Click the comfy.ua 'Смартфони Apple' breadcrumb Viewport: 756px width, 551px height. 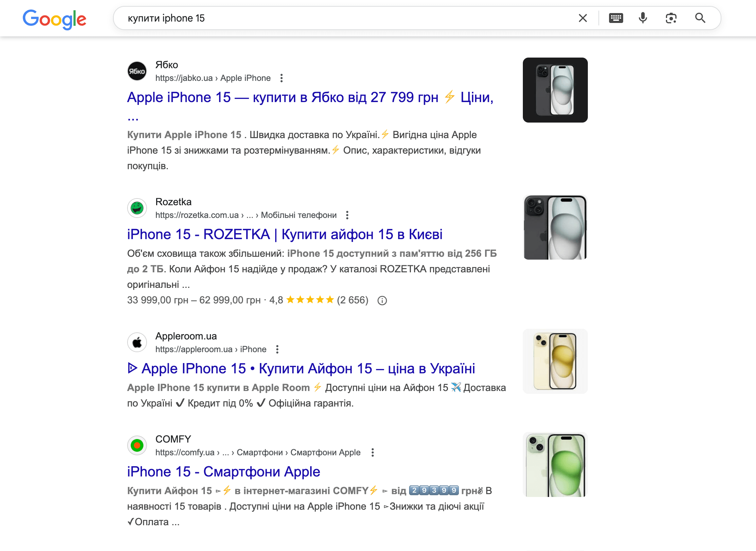[325, 452]
